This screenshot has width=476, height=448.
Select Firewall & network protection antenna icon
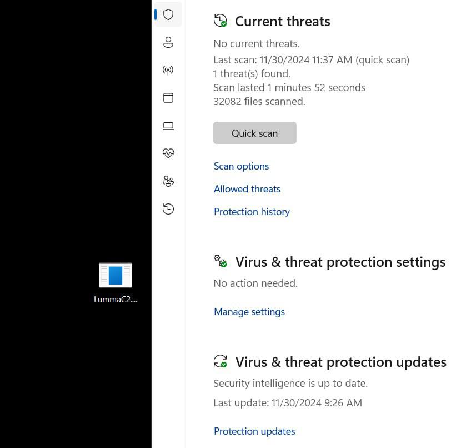click(168, 70)
